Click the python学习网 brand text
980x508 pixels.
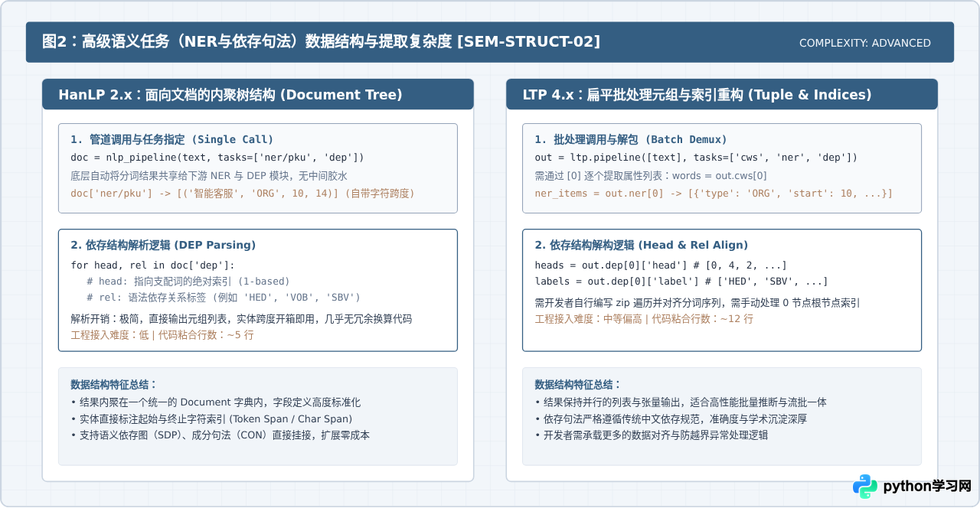[x=927, y=487]
